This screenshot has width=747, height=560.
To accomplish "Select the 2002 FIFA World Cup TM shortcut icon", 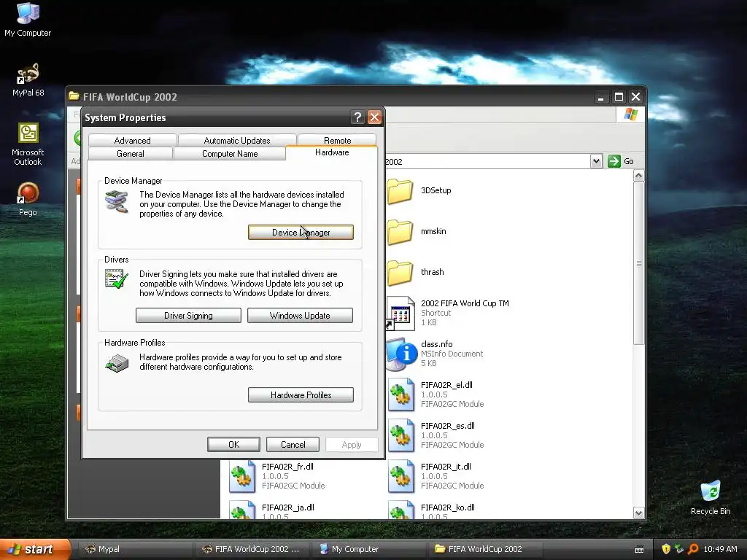I will [x=400, y=313].
